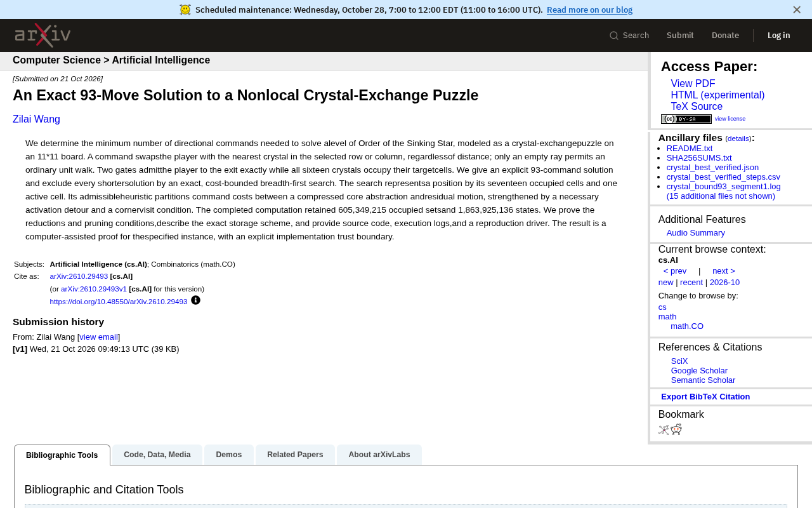Open author Zilai Wang link
The image size is (812, 508).
(36, 119)
